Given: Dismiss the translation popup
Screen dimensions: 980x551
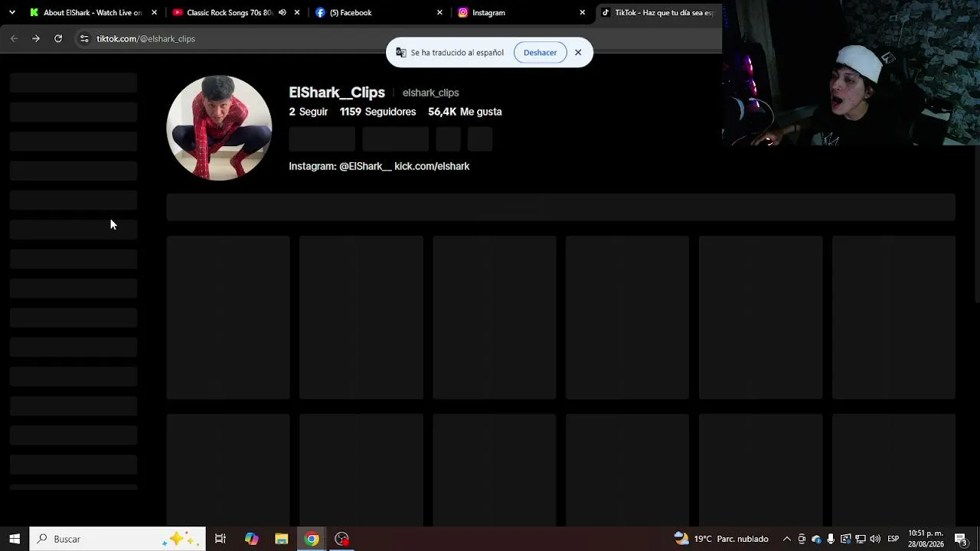Looking at the screenshot, I should coord(578,53).
